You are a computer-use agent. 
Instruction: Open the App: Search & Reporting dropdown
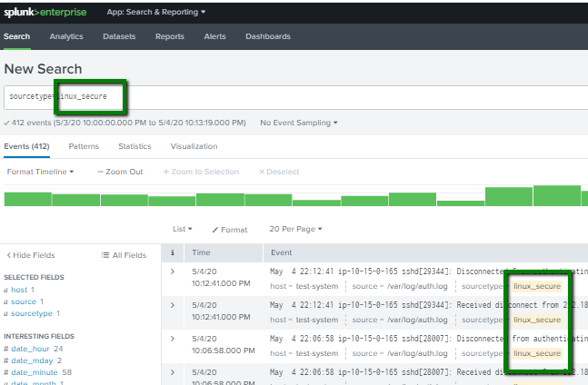156,12
